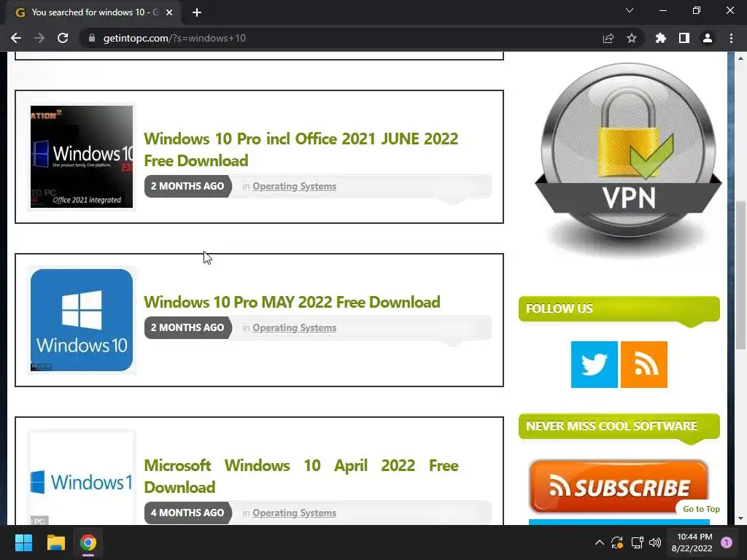
Task: Open Operating Systems link under the MAY 2022 post
Action: (x=294, y=327)
